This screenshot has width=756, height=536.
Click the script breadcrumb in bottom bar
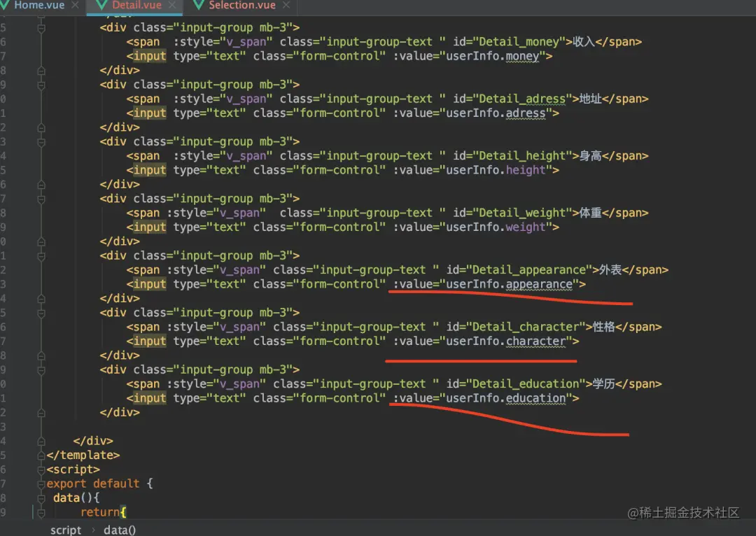66,530
